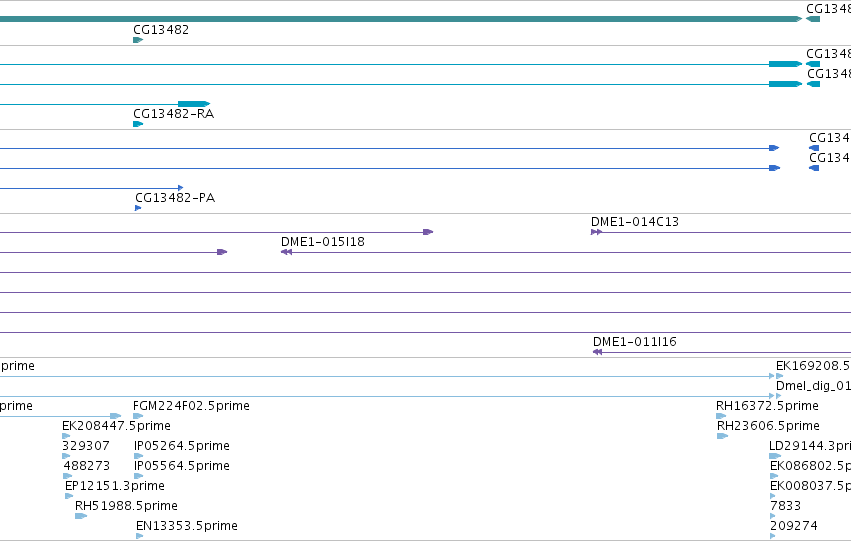Click the CG13482-RA transcript arrow glyph
The height and width of the screenshot is (541, 851).
point(138,124)
